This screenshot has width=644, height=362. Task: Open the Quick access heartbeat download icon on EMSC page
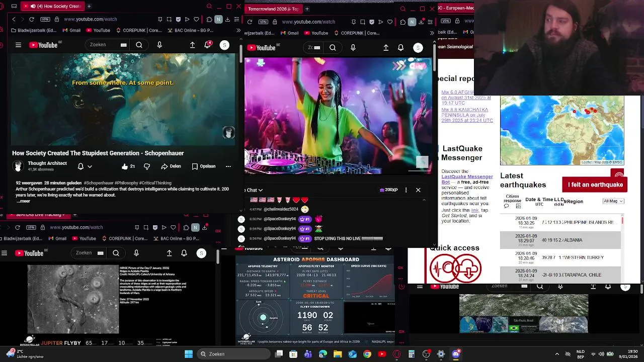(x=455, y=268)
